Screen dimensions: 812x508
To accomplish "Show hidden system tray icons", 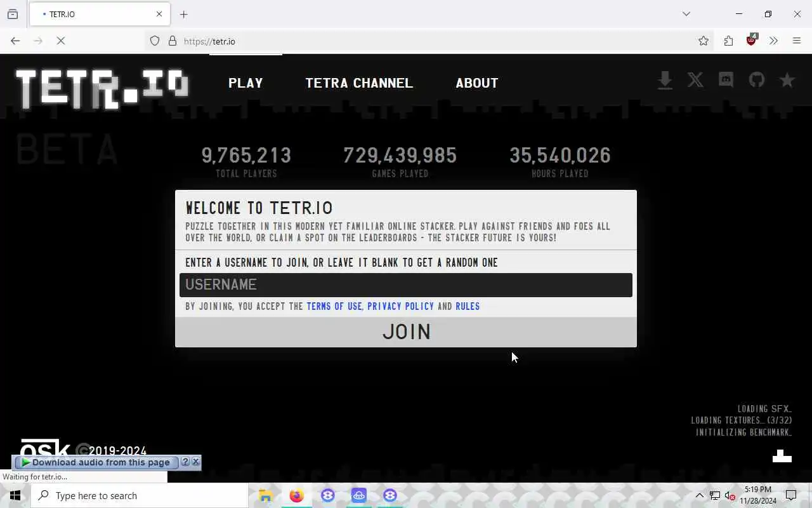I will (x=699, y=495).
